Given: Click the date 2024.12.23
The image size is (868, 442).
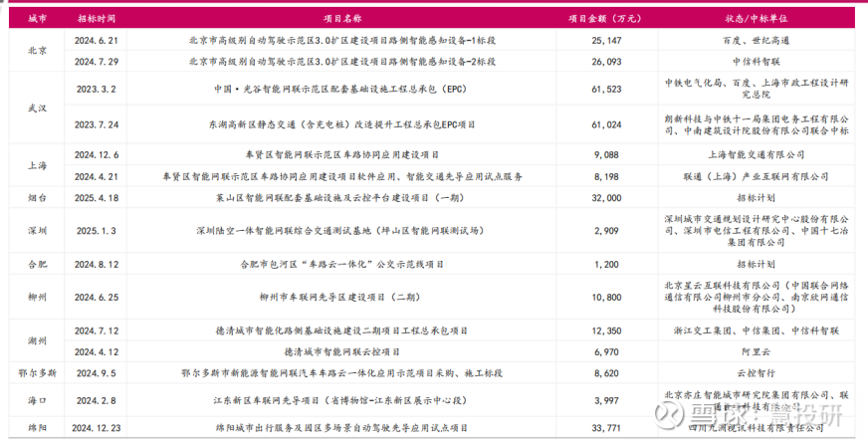Looking at the screenshot, I should [x=97, y=428].
